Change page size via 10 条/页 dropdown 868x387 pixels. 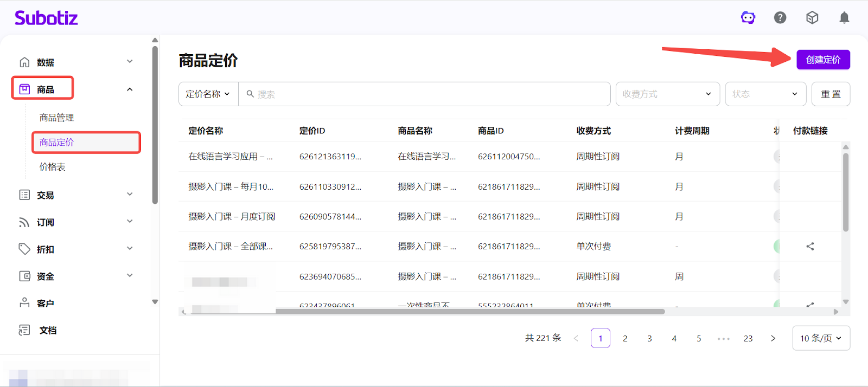pyautogui.click(x=821, y=338)
